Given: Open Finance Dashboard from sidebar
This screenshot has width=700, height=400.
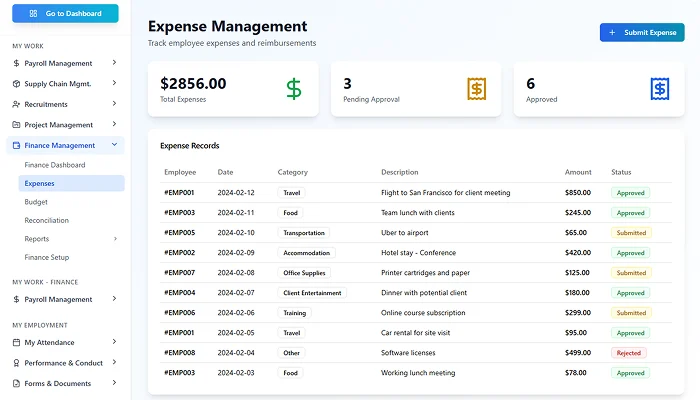Looking at the screenshot, I should point(55,164).
